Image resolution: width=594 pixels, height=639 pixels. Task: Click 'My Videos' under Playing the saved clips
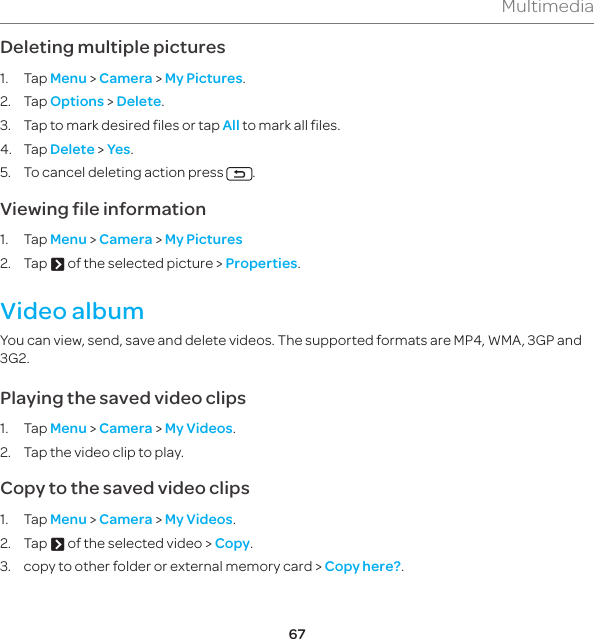coord(199,429)
